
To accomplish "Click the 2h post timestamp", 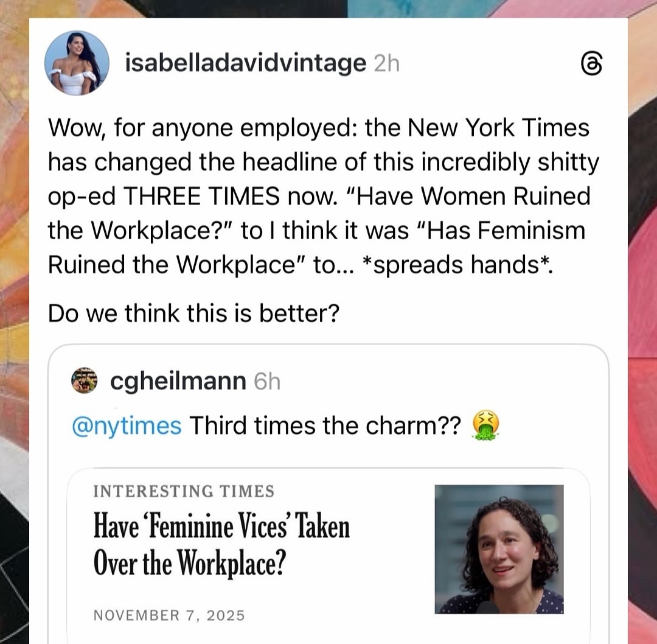I will (x=386, y=63).
